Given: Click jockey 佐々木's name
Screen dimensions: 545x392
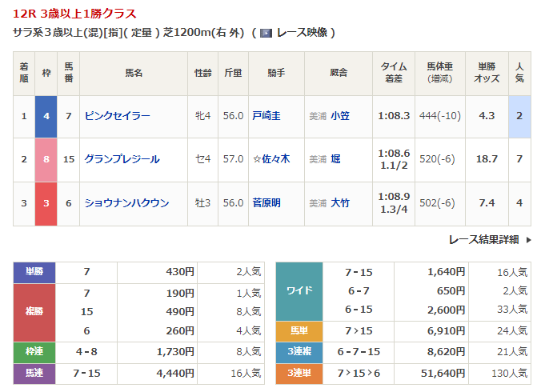Looking at the screenshot, I should [x=275, y=159].
